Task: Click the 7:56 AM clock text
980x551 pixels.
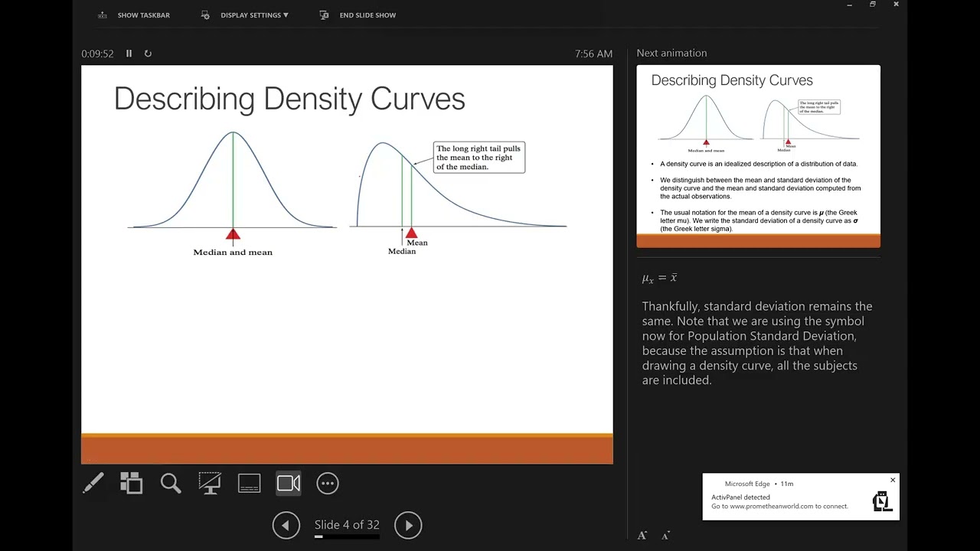Action: [x=593, y=54]
